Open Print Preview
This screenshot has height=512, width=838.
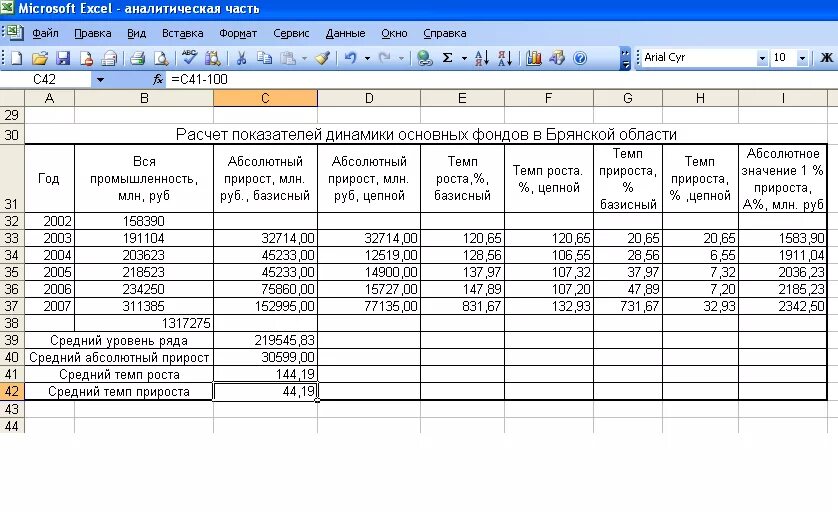click(x=161, y=58)
